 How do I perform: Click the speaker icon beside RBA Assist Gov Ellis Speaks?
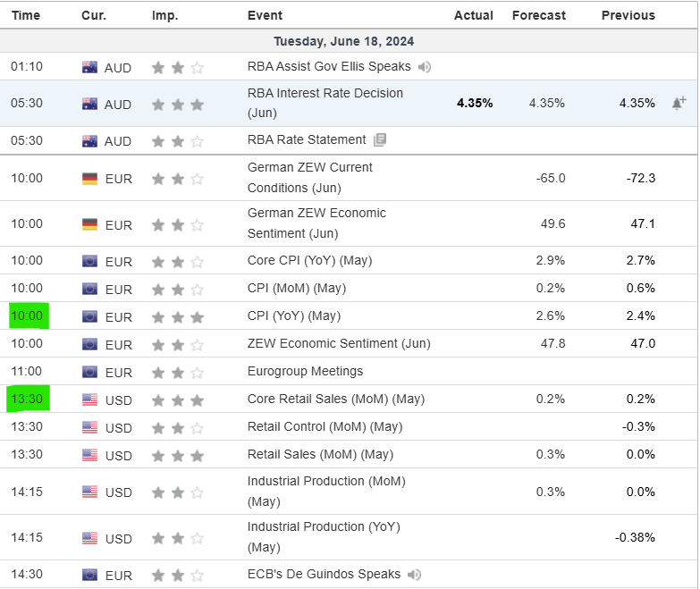pos(425,67)
